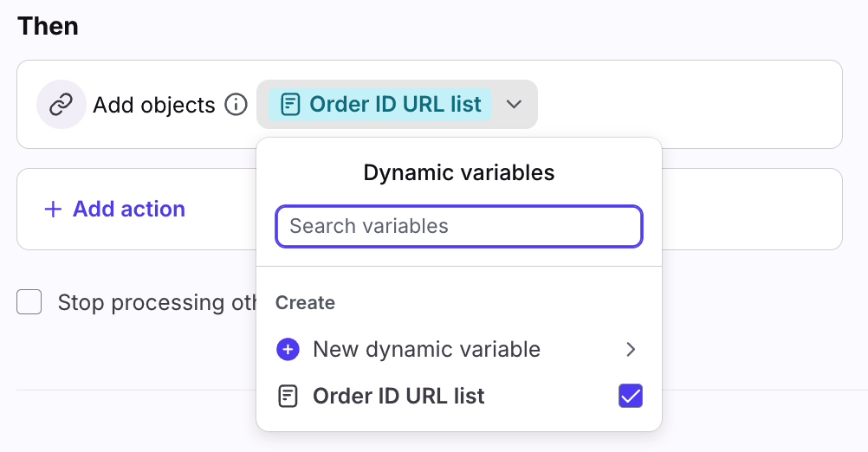The width and height of the screenshot is (868, 452).
Task: Click the Then section heading
Action: click(48, 26)
